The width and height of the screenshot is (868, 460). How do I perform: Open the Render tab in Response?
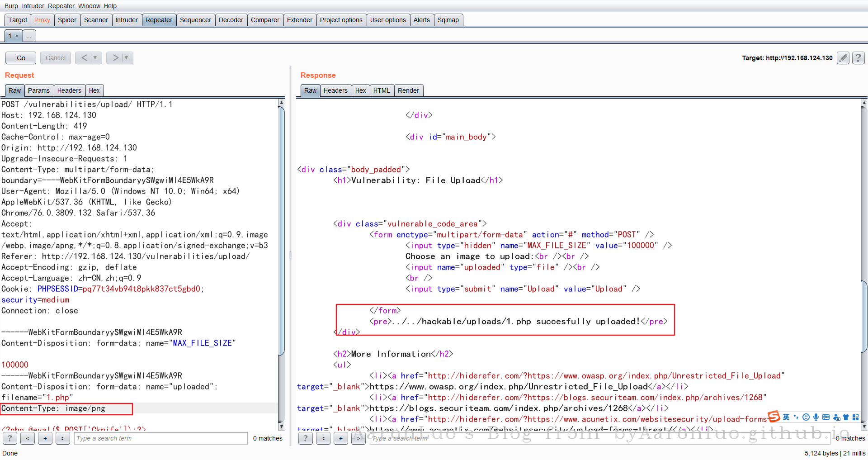coord(408,90)
